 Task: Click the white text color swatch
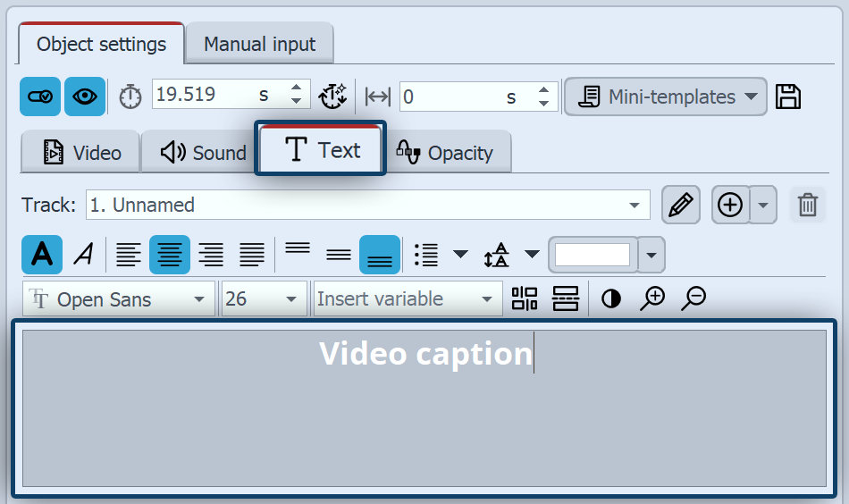click(593, 255)
